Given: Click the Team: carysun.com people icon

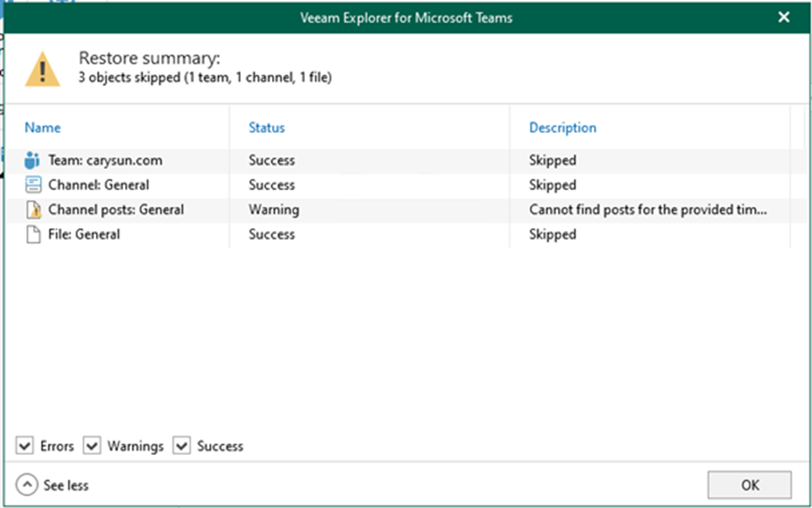Looking at the screenshot, I should pos(32,161).
